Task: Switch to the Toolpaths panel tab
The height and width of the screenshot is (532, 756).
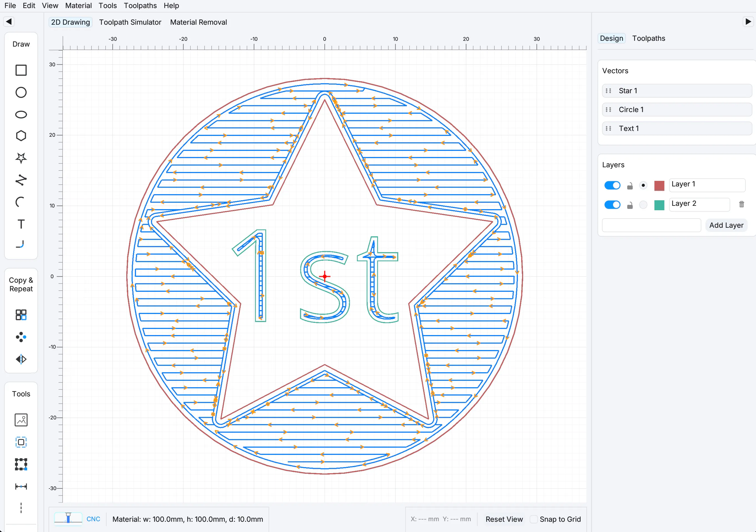Action: tap(649, 38)
